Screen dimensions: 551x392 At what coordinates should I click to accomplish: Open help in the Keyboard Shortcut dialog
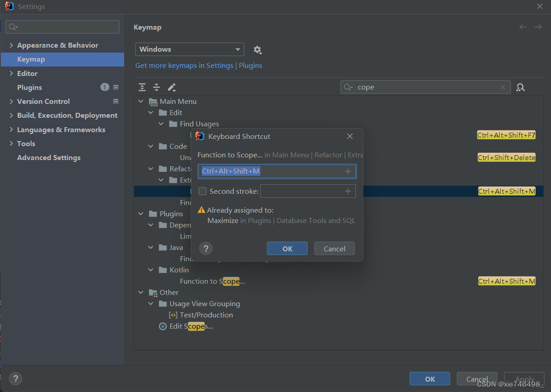pyautogui.click(x=206, y=248)
